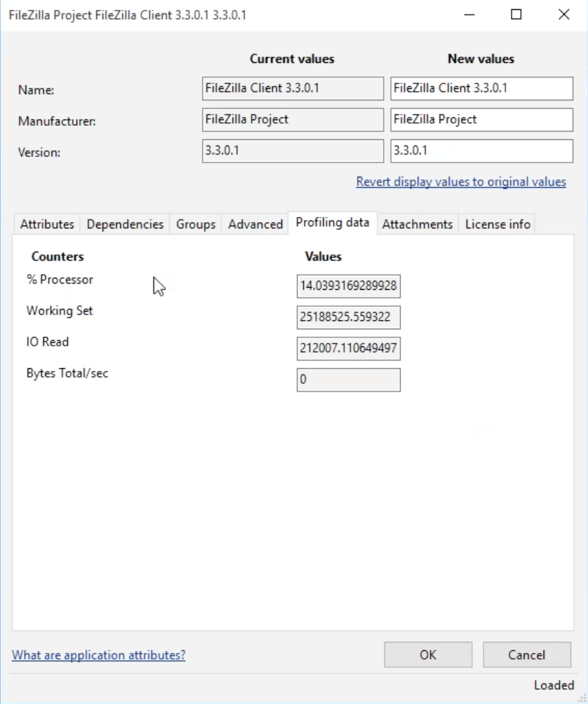Click the Bytes Total/sec counter label
This screenshot has height=704, width=588.
(x=67, y=373)
